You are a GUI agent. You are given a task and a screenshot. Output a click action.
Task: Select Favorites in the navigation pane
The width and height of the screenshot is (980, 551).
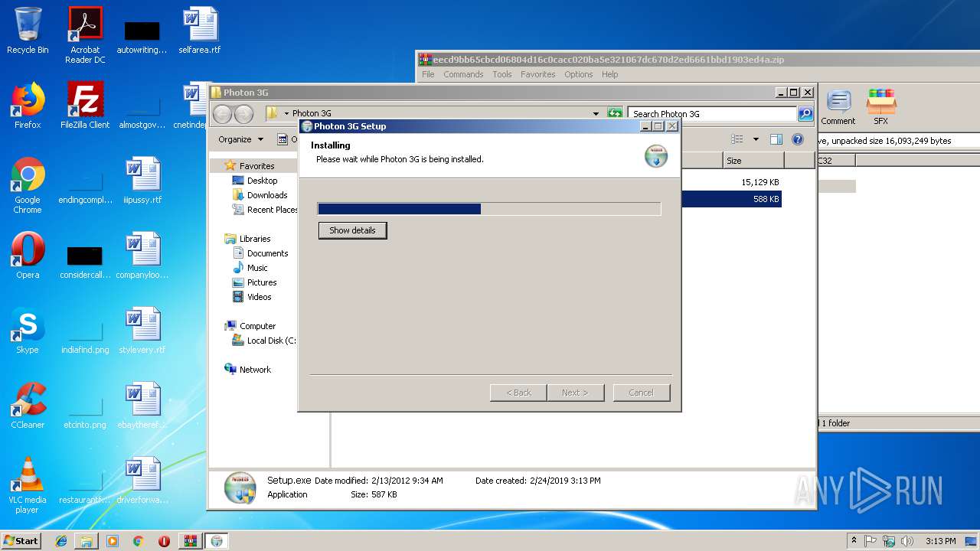pos(256,166)
